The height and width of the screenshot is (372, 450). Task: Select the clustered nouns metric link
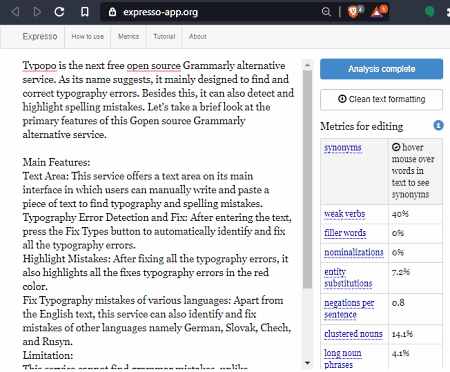point(353,334)
